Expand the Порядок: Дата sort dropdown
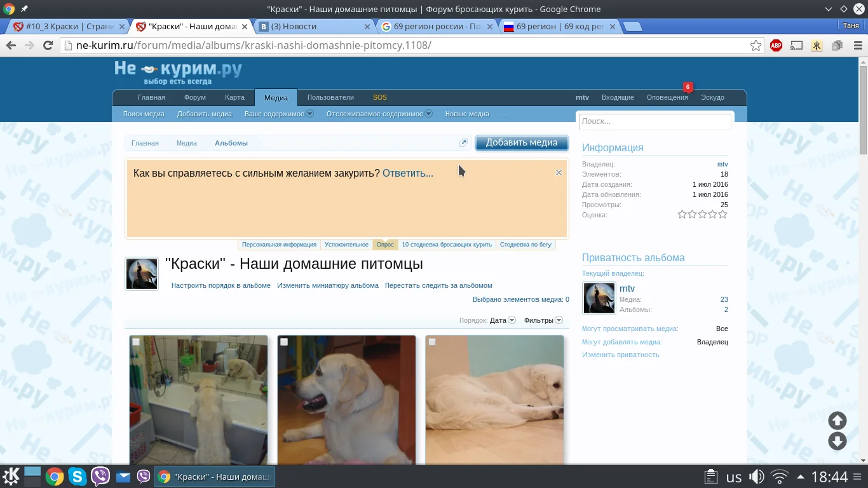The height and width of the screenshot is (488, 868). [503, 320]
